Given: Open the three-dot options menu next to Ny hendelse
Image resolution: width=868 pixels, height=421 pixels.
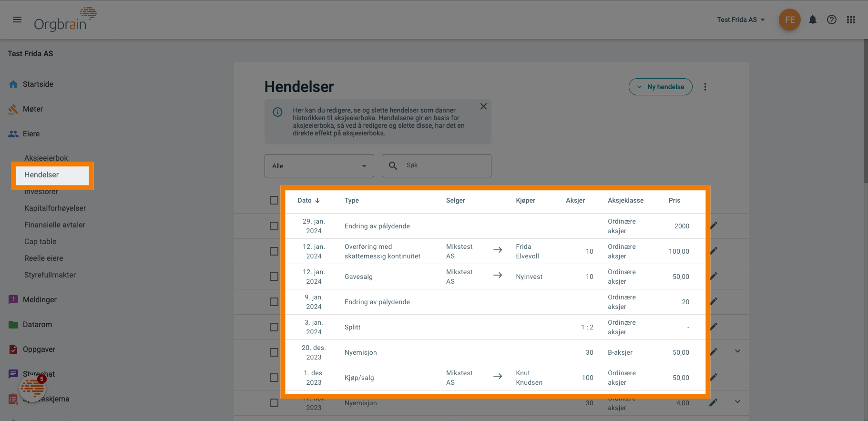Looking at the screenshot, I should pos(705,87).
